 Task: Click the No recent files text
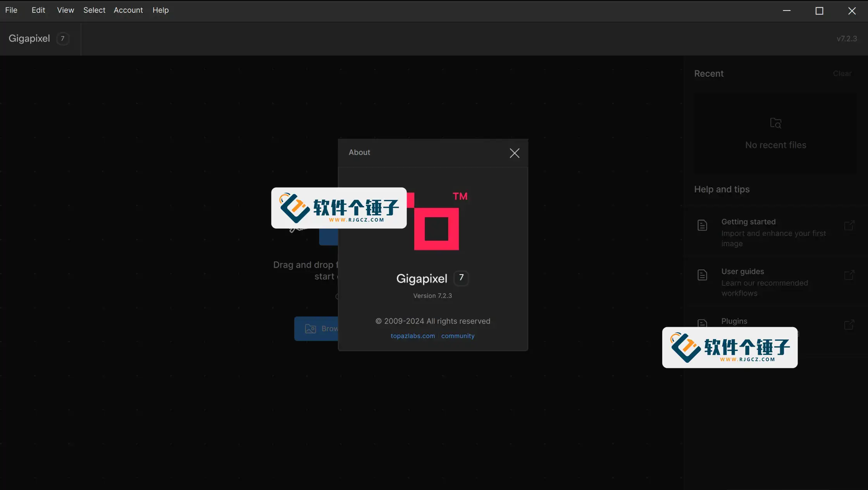[776, 145]
